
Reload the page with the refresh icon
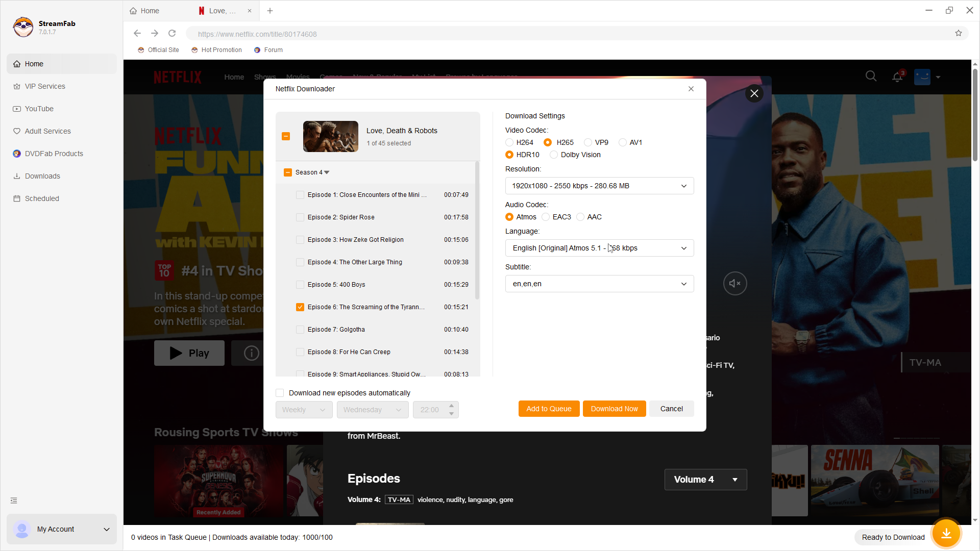[x=172, y=34]
